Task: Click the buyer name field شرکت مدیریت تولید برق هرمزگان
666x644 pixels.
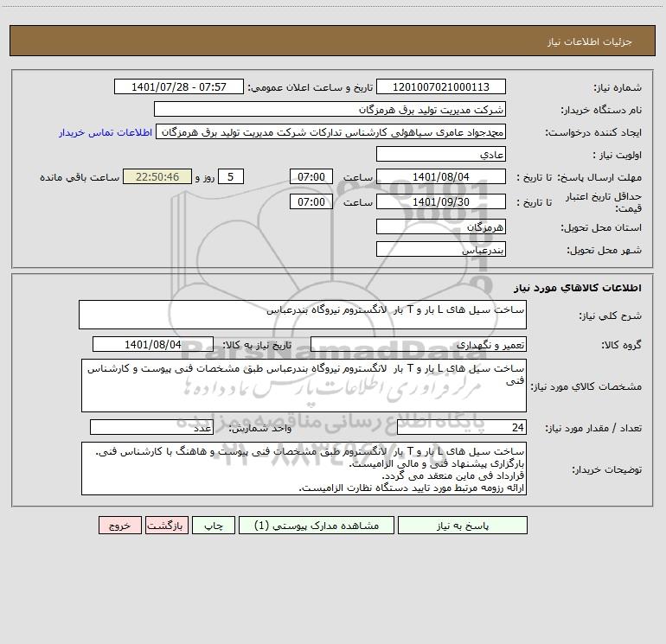Action: (330, 109)
